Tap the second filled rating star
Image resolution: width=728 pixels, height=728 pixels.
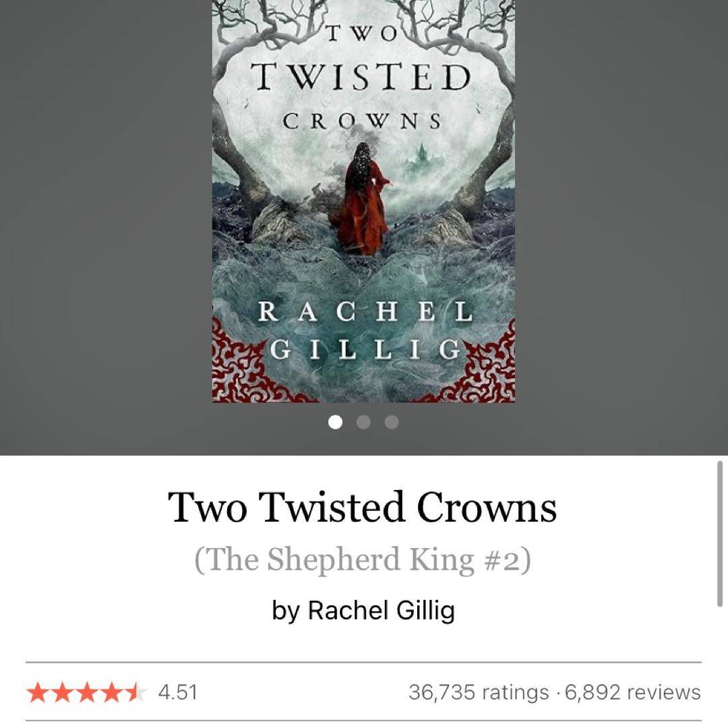[62, 692]
